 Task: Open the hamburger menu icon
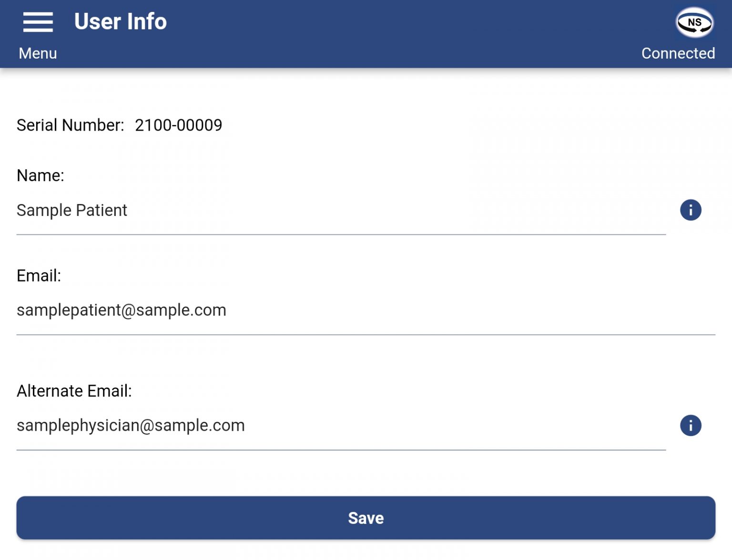tap(38, 22)
